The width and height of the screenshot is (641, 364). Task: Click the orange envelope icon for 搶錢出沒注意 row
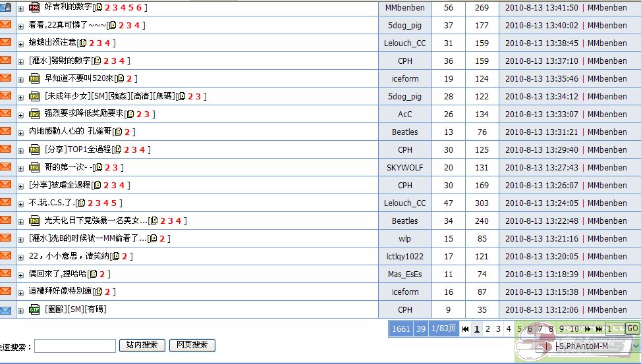6,43
